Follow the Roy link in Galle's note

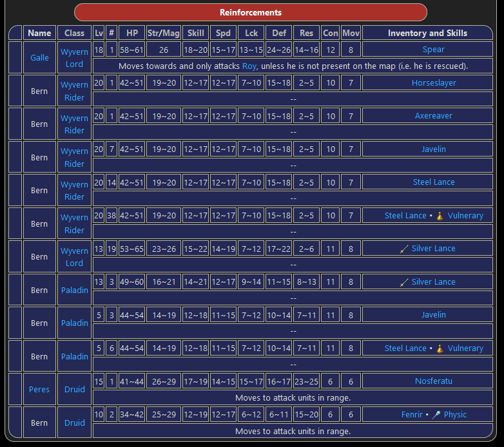coord(249,66)
